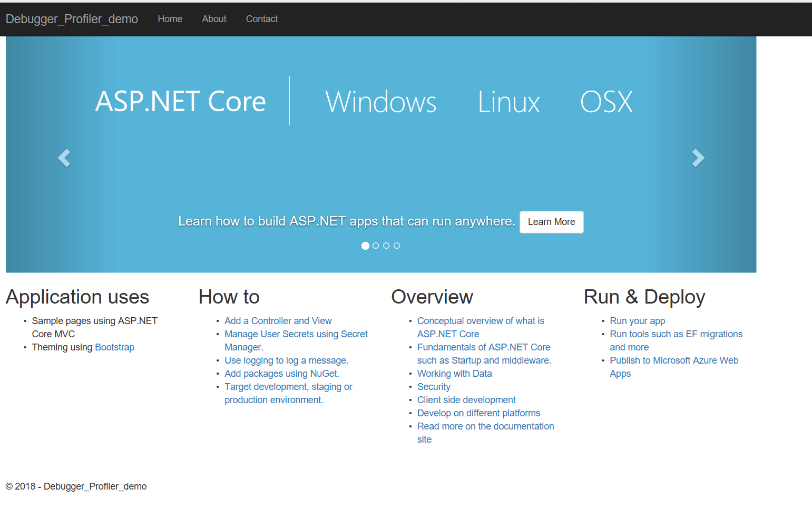This screenshot has width=812, height=508.
Task: Open Run tools such as EF migrations link
Action: (676, 340)
